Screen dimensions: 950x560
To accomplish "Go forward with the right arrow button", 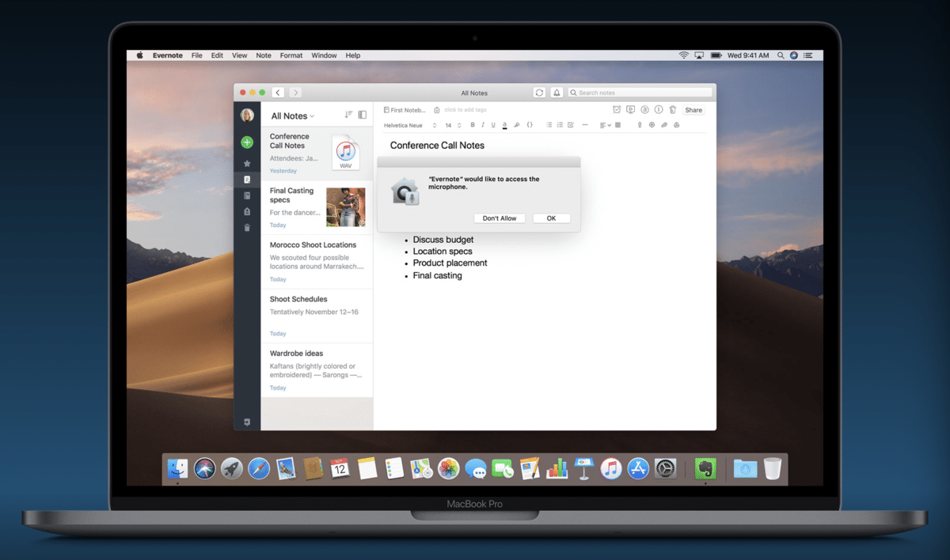I will 294,93.
